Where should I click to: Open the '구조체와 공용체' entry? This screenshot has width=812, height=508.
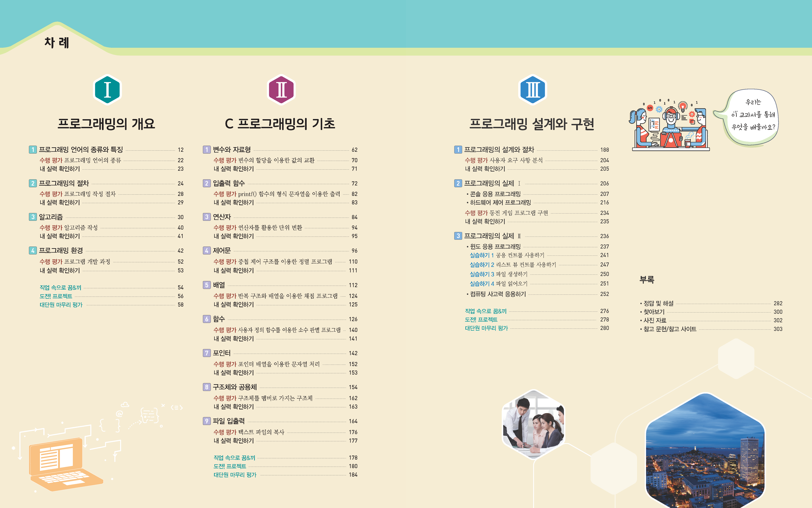235,387
